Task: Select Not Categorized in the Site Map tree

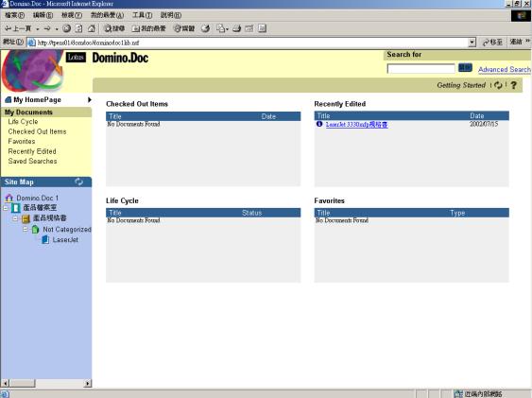Action: click(x=67, y=230)
